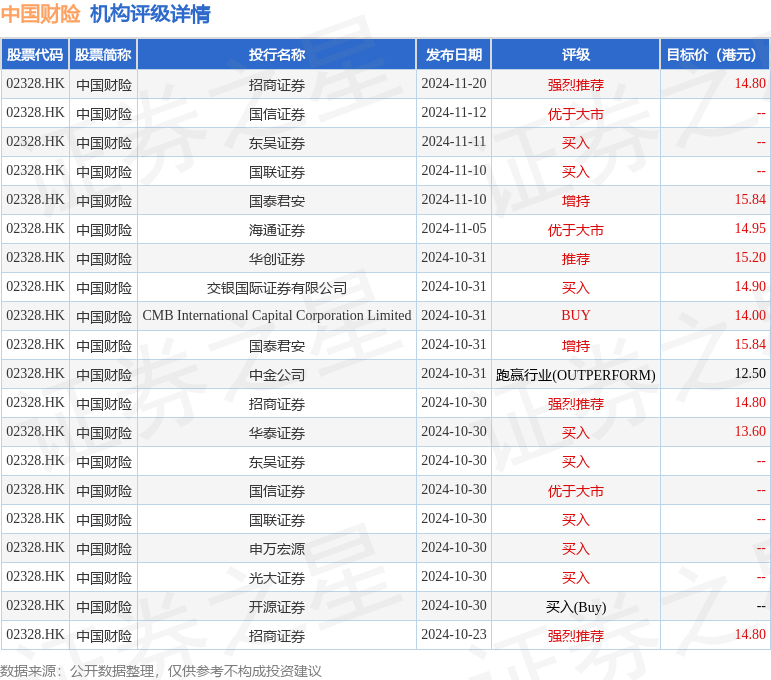Screen dimensions: 771x680
Task: Click 15.84 in the 2024-10-31 国泰君安 row
Action: [x=750, y=345]
